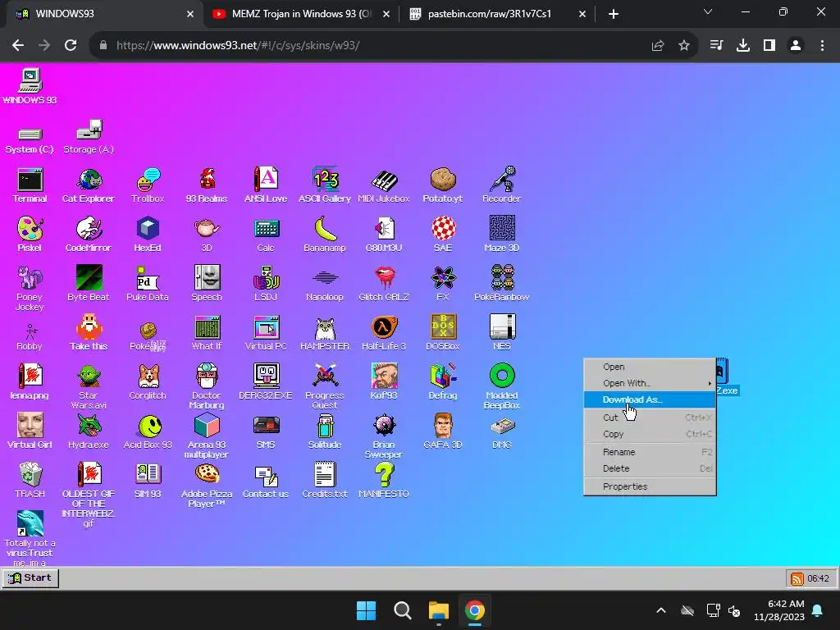Switch to the pastebin.com browser tab
Viewport: 840px width, 630px height.
[x=497, y=14]
